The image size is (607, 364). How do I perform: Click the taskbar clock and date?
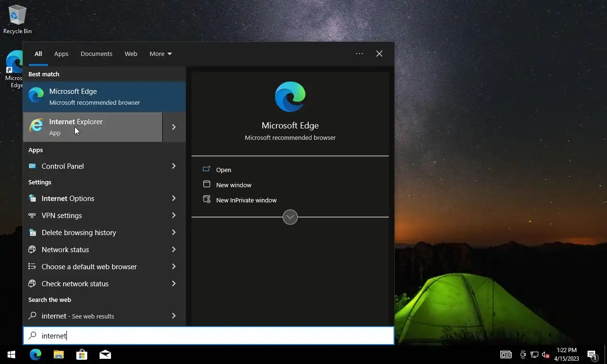click(566, 355)
